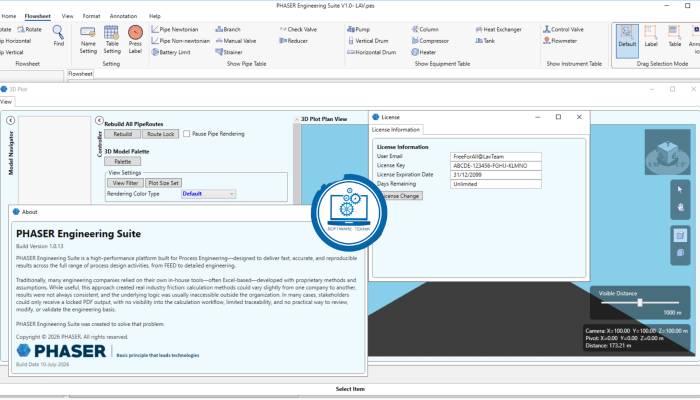This screenshot has width=700, height=400.
Task: Select License Information tab
Action: (x=396, y=130)
